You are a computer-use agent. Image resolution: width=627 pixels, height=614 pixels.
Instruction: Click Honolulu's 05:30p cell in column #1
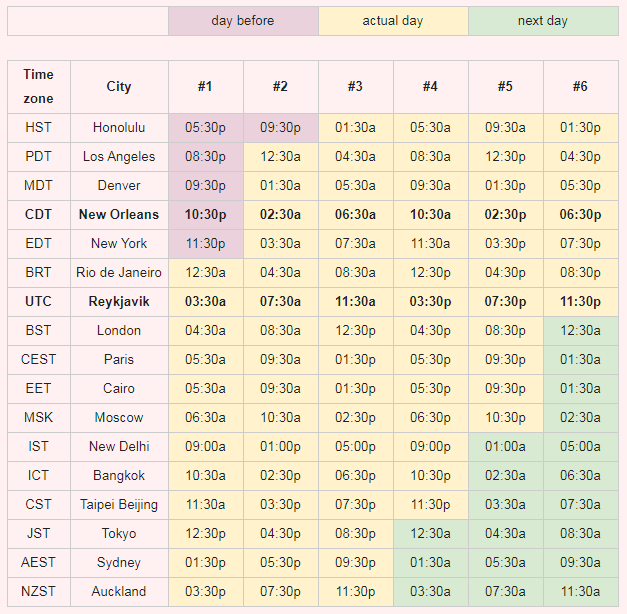pyautogui.click(x=206, y=128)
